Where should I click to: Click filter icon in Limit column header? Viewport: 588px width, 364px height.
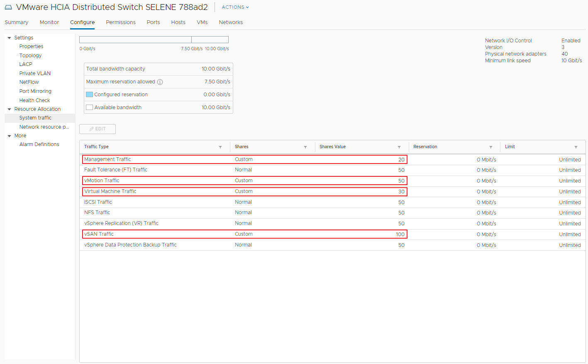(x=576, y=147)
